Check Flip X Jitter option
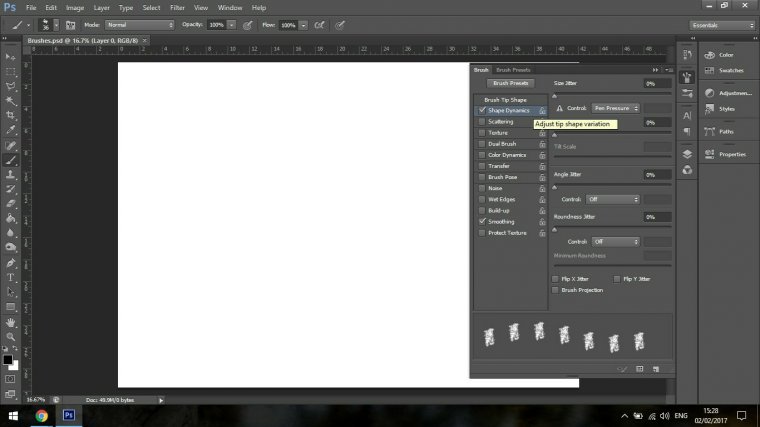Screen dimensions: 760x427 tap(555, 279)
